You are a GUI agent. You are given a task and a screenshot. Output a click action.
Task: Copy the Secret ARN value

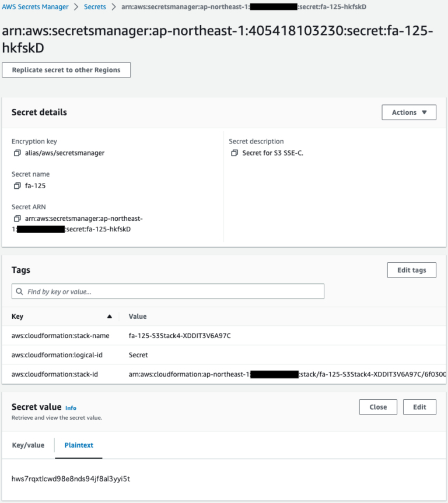pos(17,219)
